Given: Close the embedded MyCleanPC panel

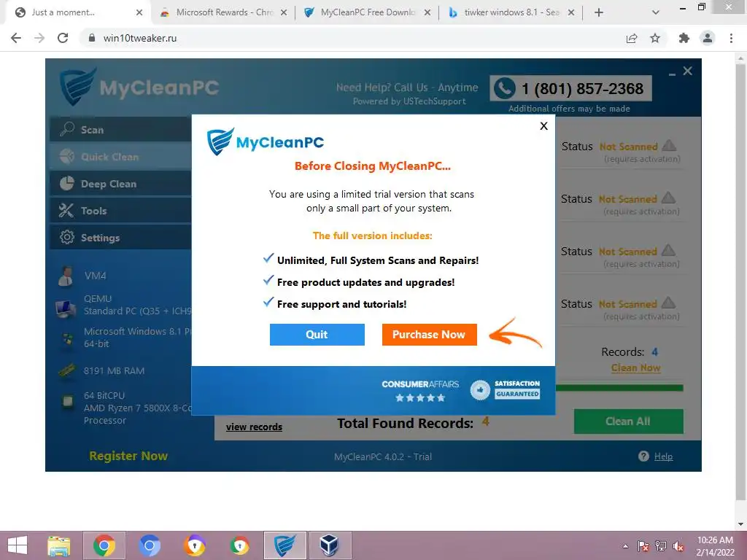Looking at the screenshot, I should pyautogui.click(x=687, y=71).
